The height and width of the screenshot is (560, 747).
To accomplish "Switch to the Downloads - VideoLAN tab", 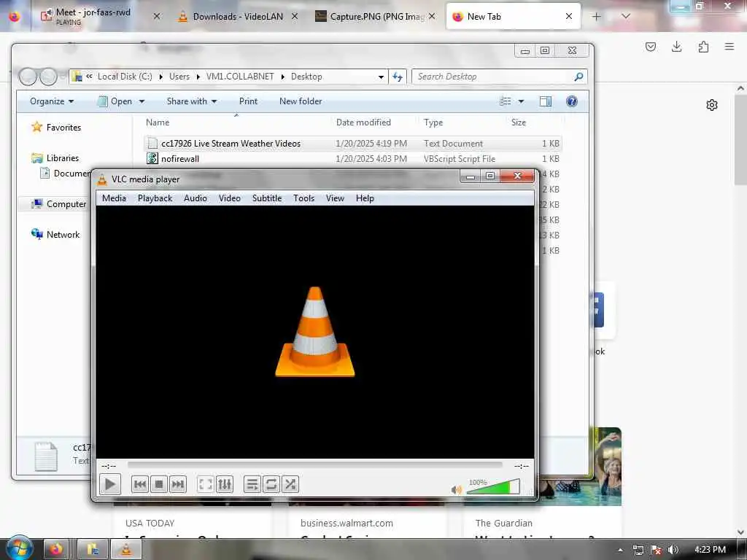I will 237,16.
